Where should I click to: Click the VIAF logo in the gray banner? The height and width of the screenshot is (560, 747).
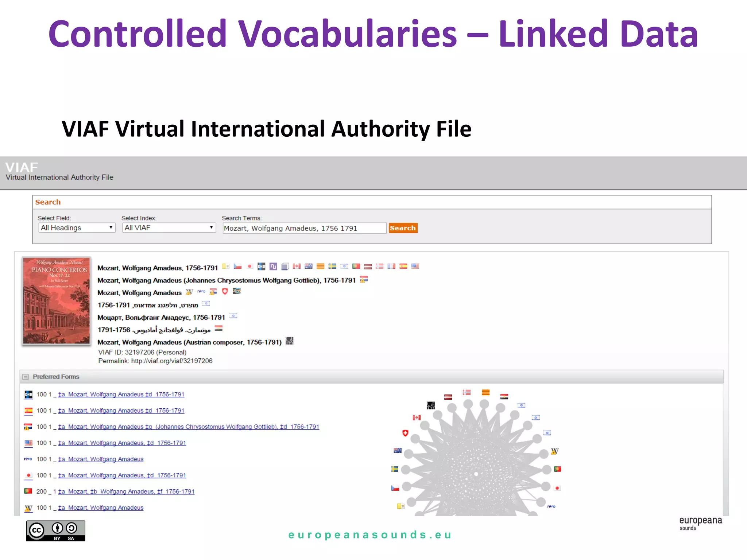tap(22, 167)
